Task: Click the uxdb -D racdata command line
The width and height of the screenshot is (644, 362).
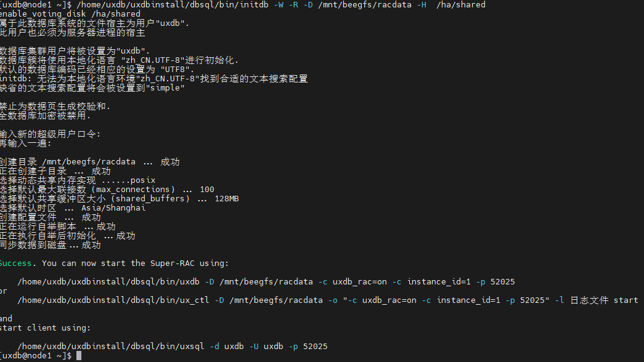Action: click(x=265, y=282)
